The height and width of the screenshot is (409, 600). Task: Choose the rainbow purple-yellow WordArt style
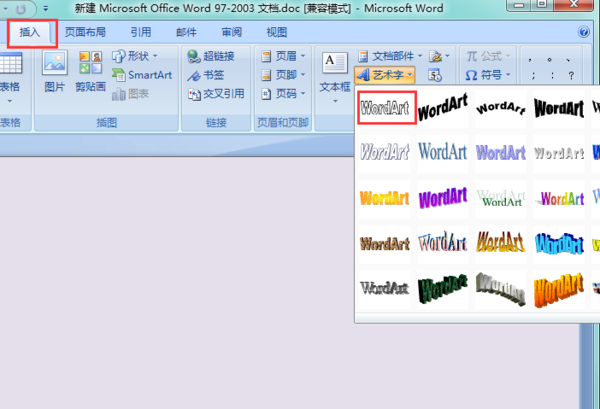tap(559, 199)
